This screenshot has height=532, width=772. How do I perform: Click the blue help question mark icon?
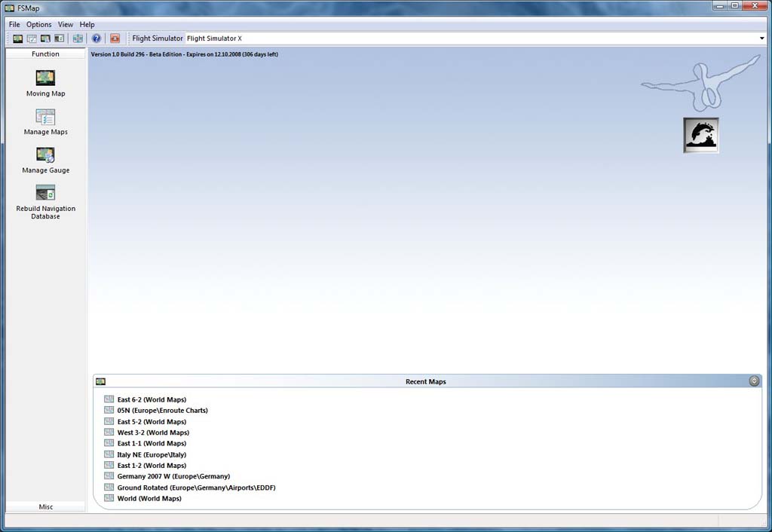(96, 38)
